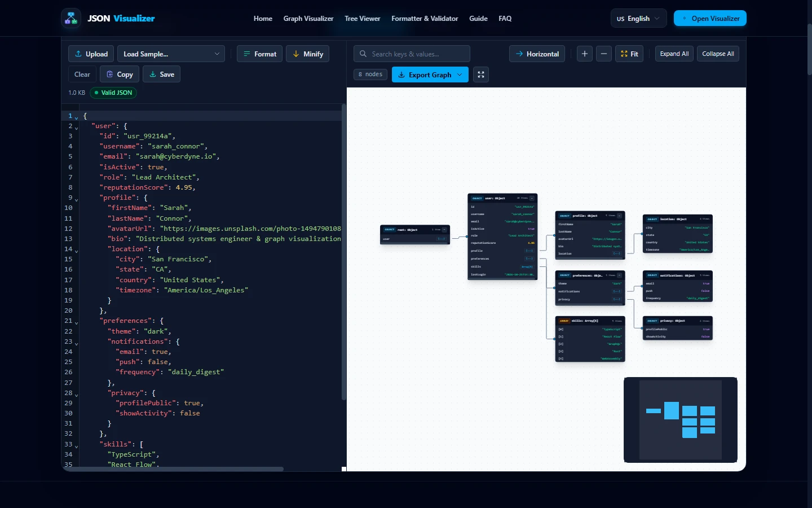Go to the Home page
Screen dimensions: 812x508
(x=263, y=19)
